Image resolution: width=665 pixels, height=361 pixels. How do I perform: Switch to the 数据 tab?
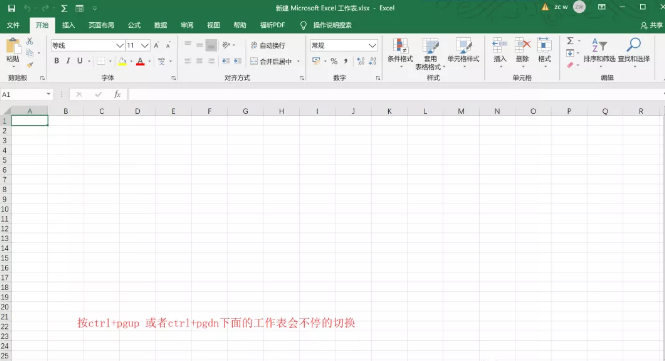coord(160,25)
